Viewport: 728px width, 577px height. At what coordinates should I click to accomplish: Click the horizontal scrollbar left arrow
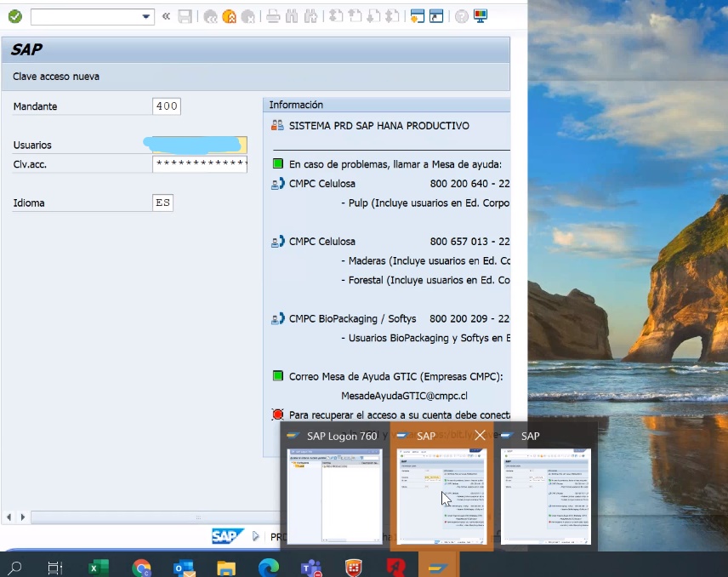9,517
